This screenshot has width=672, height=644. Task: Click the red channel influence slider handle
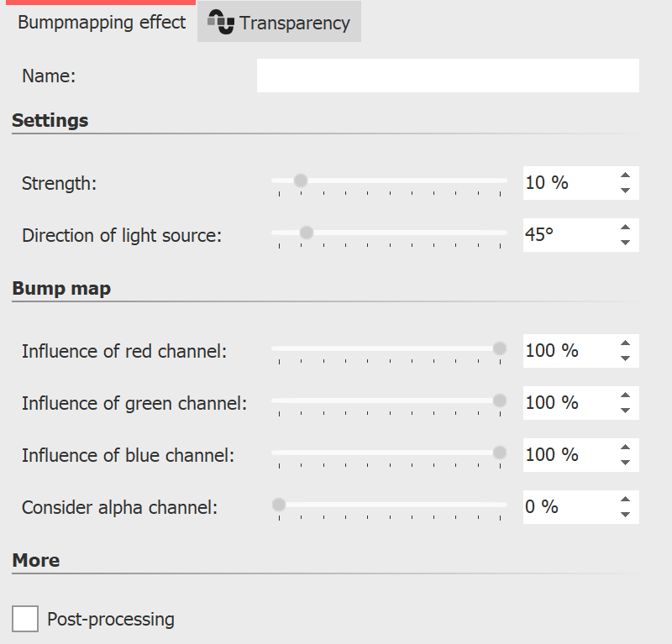(x=500, y=348)
